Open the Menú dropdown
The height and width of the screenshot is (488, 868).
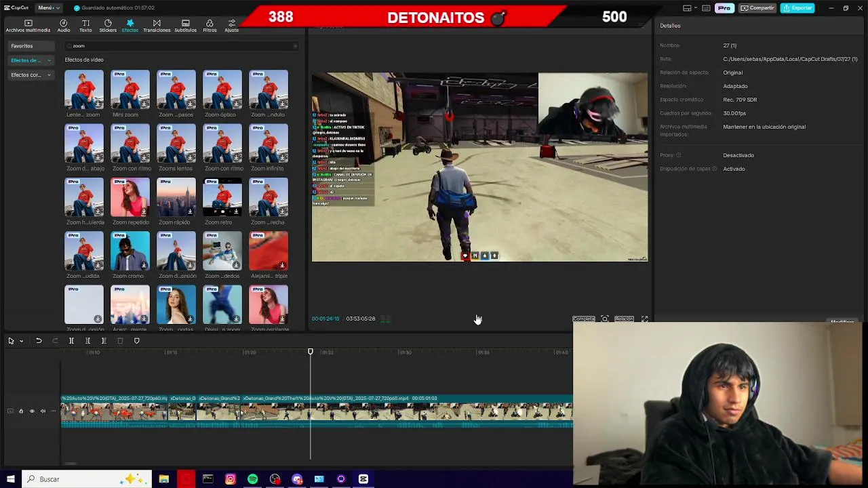coord(48,8)
